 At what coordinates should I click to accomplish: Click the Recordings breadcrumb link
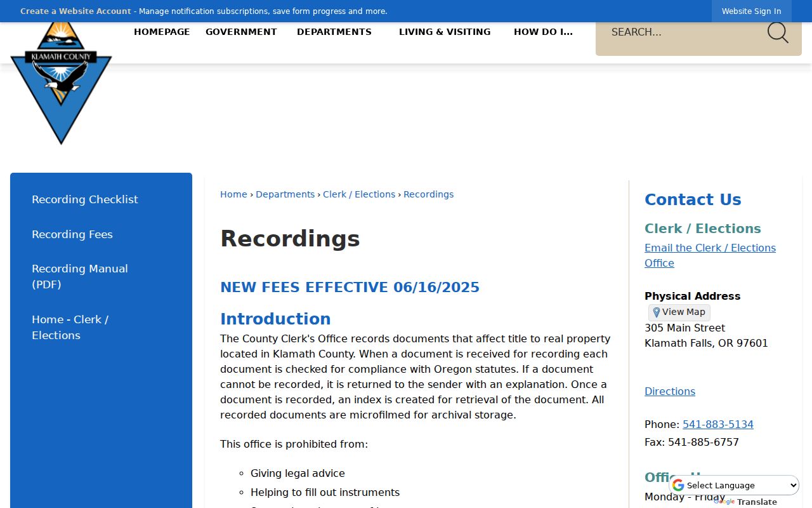point(428,194)
